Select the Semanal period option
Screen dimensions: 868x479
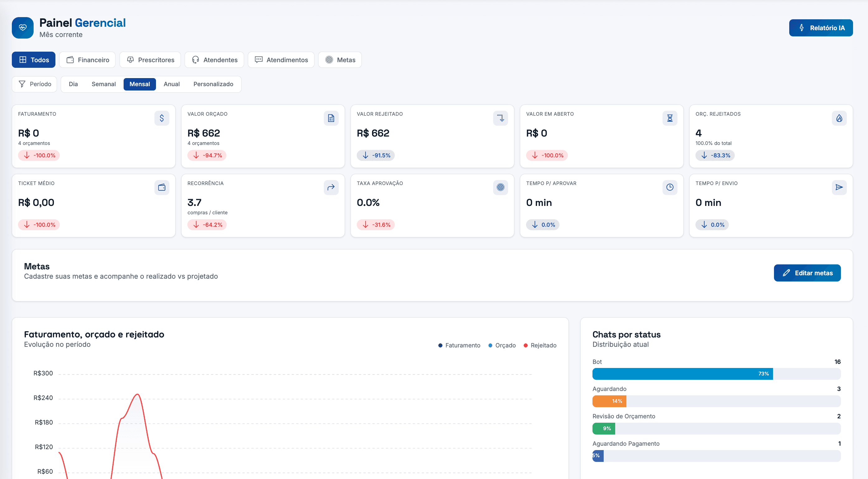[103, 84]
